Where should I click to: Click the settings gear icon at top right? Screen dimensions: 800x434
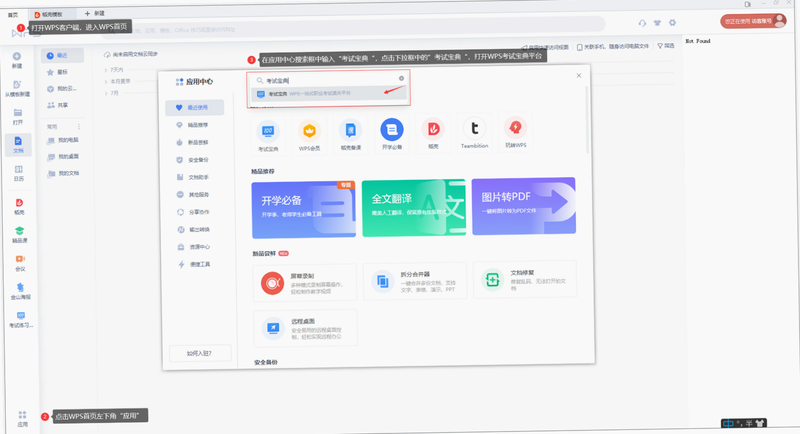point(672,22)
